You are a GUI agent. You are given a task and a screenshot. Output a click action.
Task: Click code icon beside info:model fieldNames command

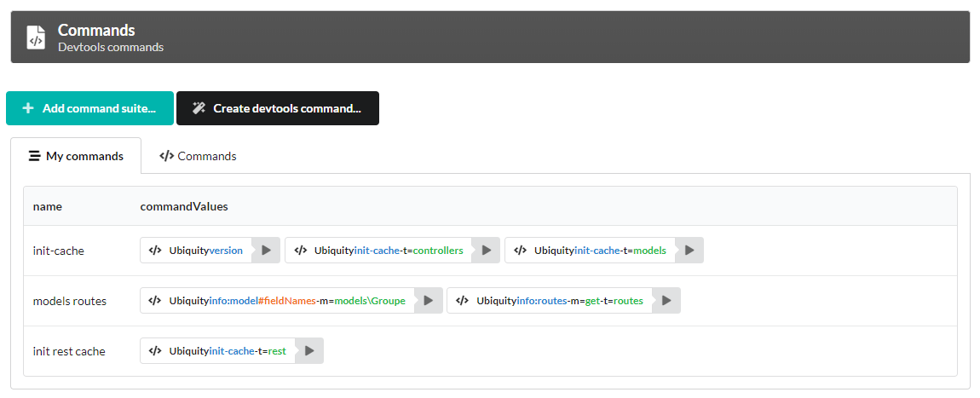click(155, 301)
